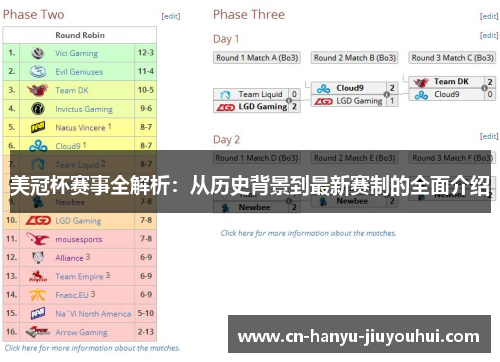Image resolution: width=500 pixels, height=362 pixels.
Task: Click the 2-13 score for Arrow Gaming
Action: [x=146, y=332]
